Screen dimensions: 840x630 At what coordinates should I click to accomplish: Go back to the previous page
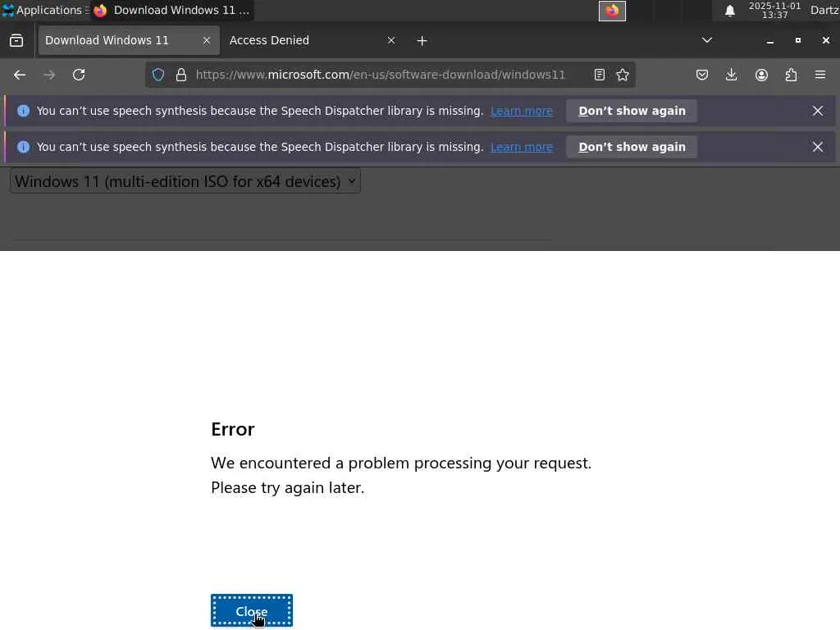point(20,75)
